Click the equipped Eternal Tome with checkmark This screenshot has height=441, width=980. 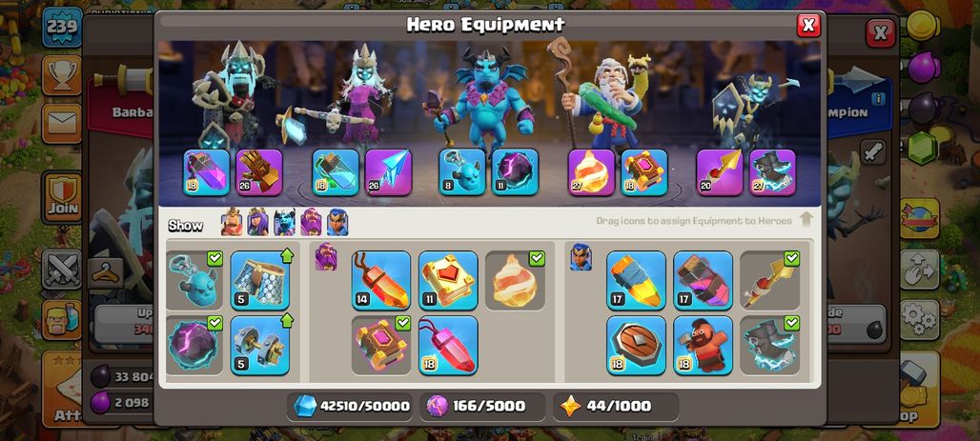[381, 345]
